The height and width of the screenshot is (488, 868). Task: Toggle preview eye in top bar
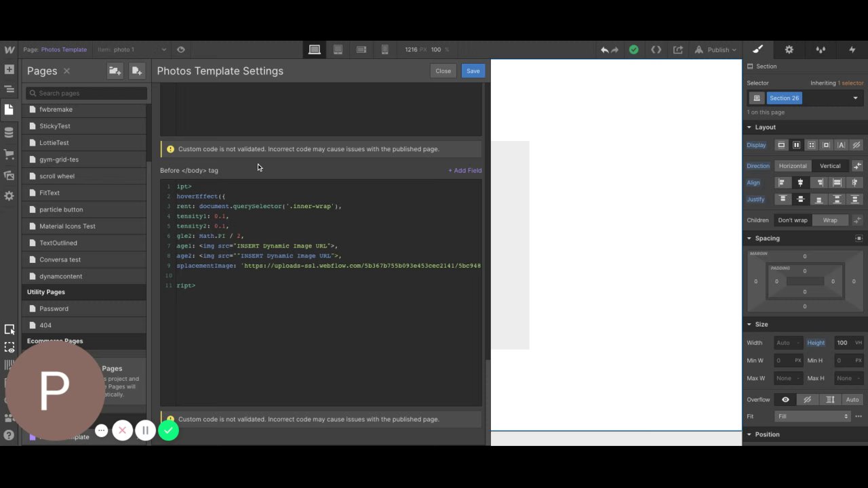tap(180, 49)
